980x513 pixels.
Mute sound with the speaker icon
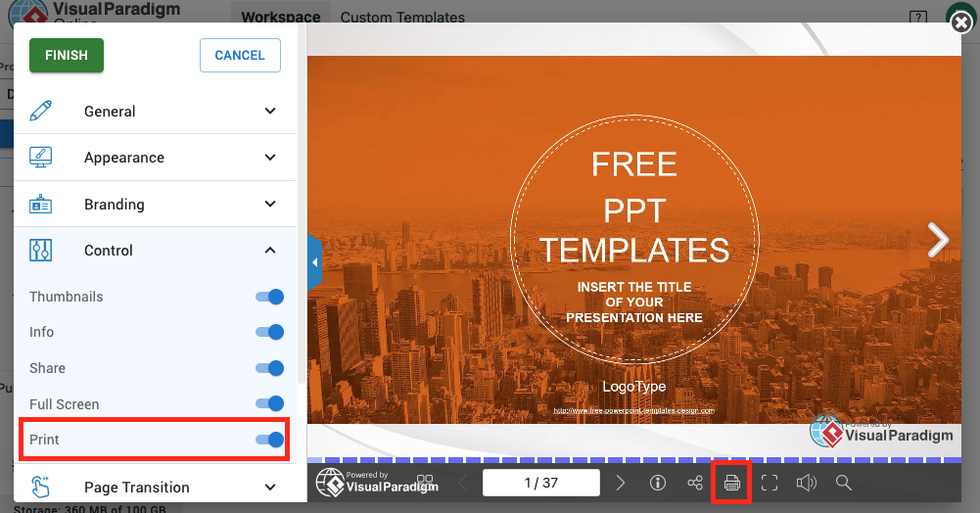(x=806, y=483)
